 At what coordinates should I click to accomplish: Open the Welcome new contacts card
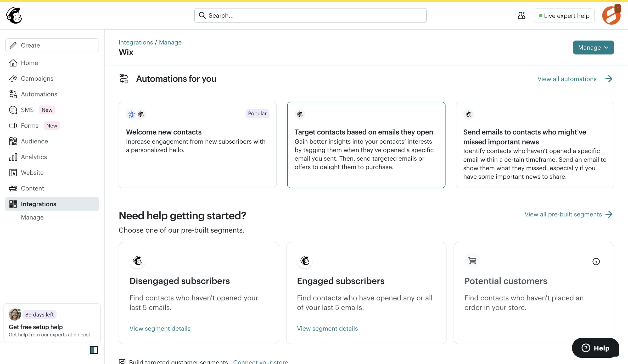(x=198, y=145)
